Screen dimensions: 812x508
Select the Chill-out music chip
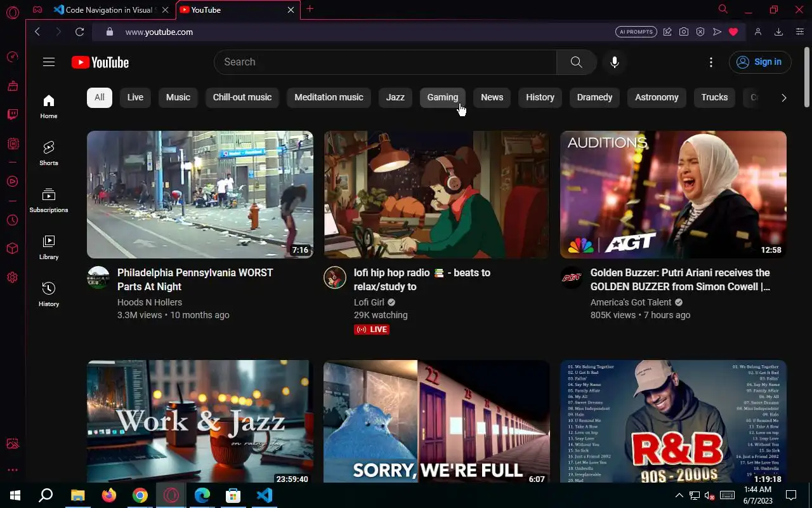point(242,97)
